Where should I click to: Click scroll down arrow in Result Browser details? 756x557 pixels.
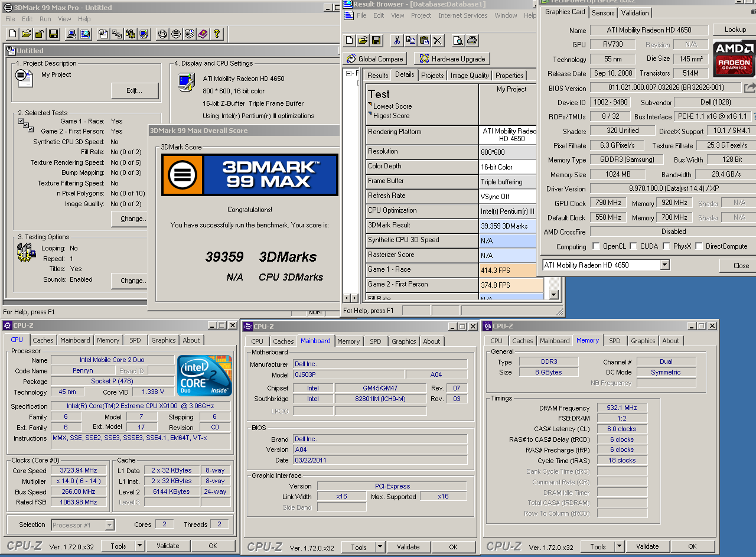click(x=553, y=295)
